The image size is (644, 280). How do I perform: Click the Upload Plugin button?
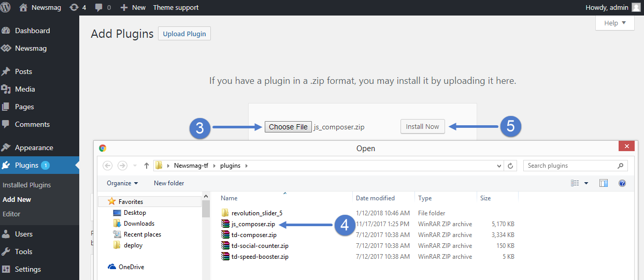(x=184, y=34)
